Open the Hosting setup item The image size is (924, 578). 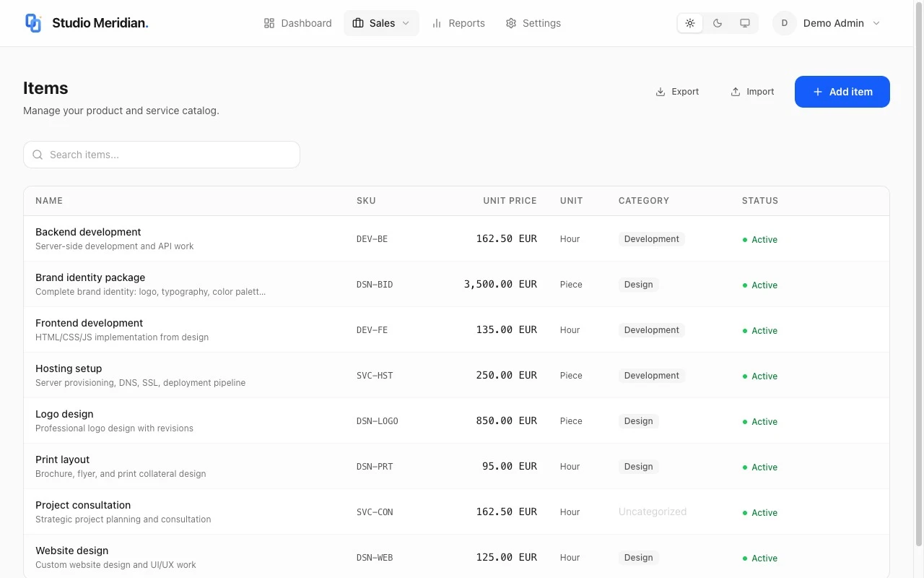pos(69,368)
